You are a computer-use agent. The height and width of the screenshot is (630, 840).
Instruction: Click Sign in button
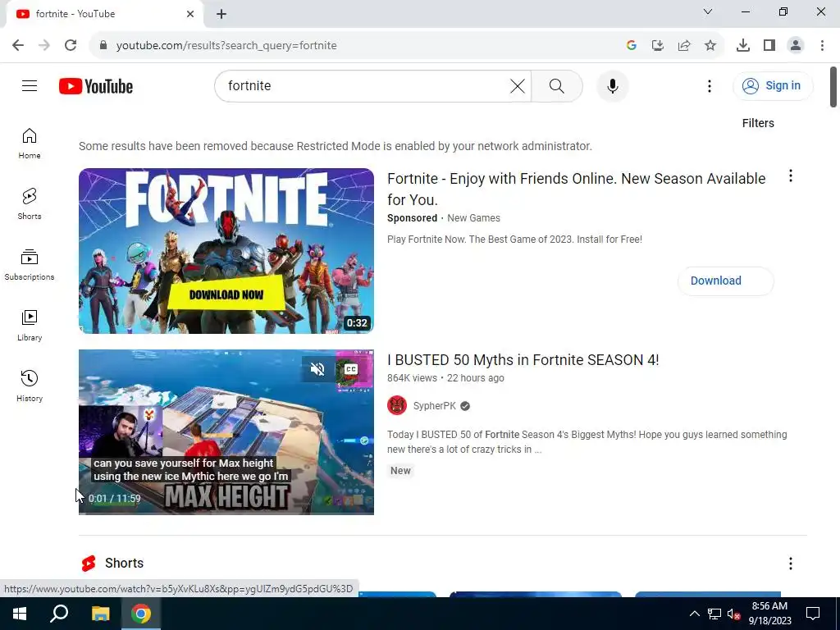pyautogui.click(x=773, y=85)
